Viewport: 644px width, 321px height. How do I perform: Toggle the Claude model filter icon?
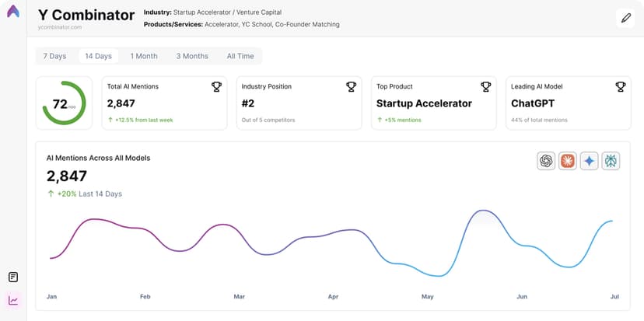point(568,161)
